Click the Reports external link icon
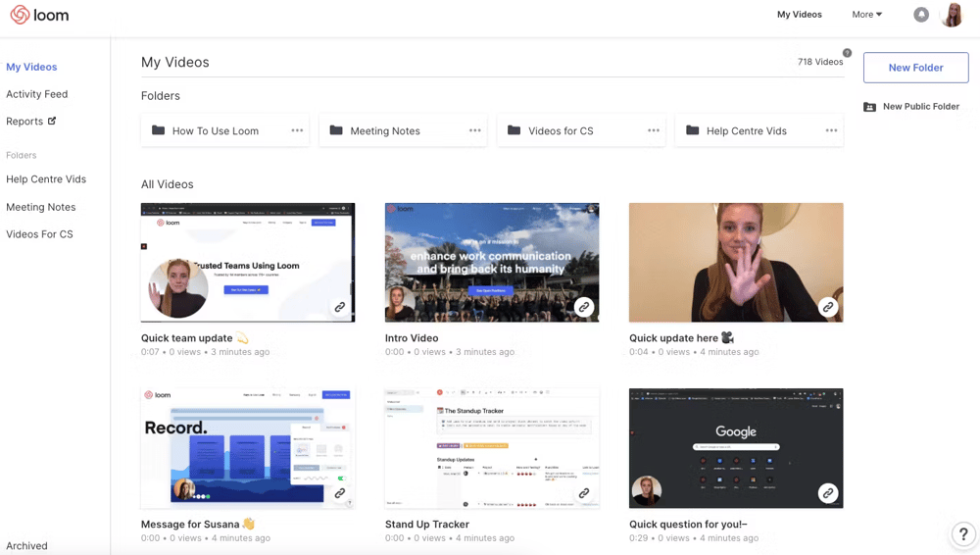Screen dimensions: 980x555 click(52, 121)
